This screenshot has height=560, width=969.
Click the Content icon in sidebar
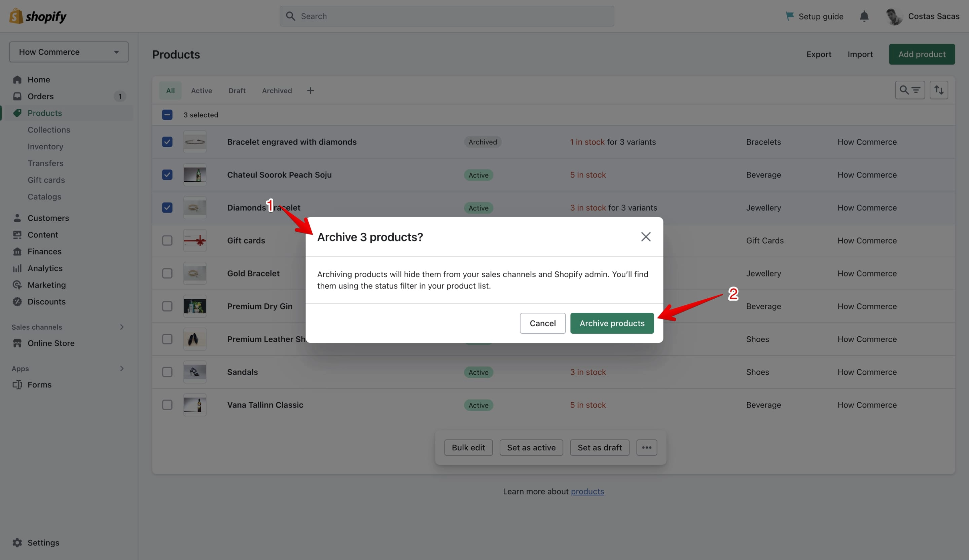17,235
